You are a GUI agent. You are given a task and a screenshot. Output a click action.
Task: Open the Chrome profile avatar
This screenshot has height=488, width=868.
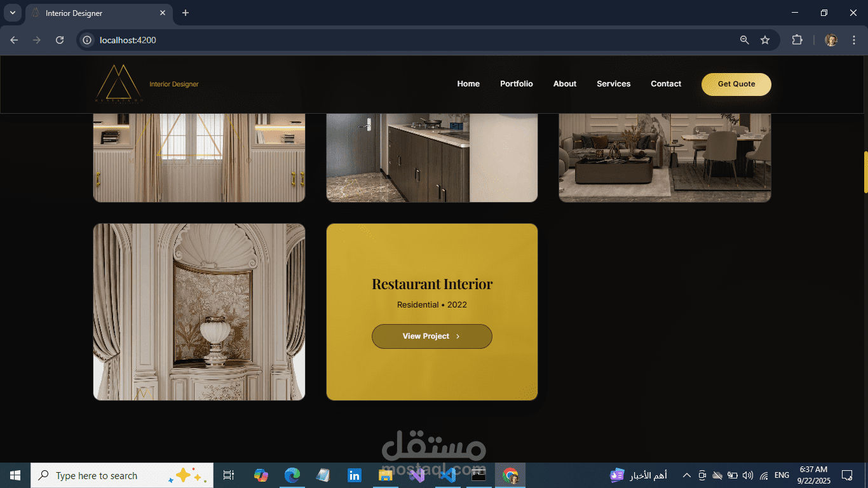pos(831,40)
